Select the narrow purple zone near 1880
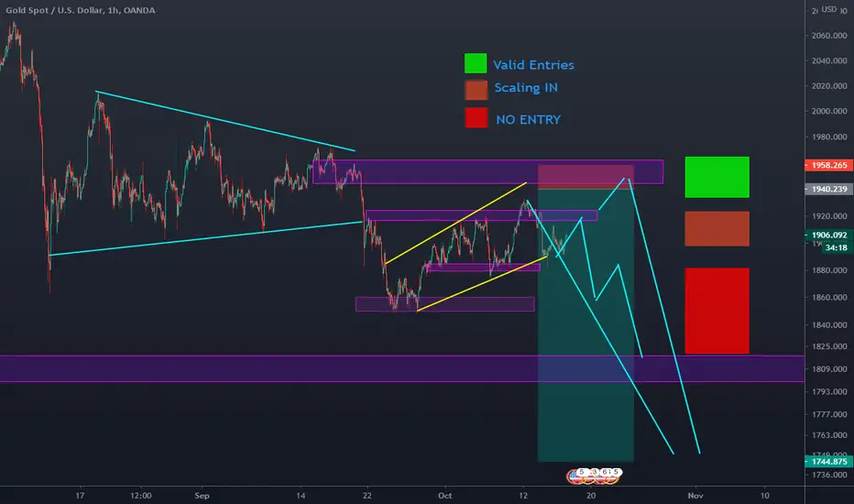 [x=484, y=267]
